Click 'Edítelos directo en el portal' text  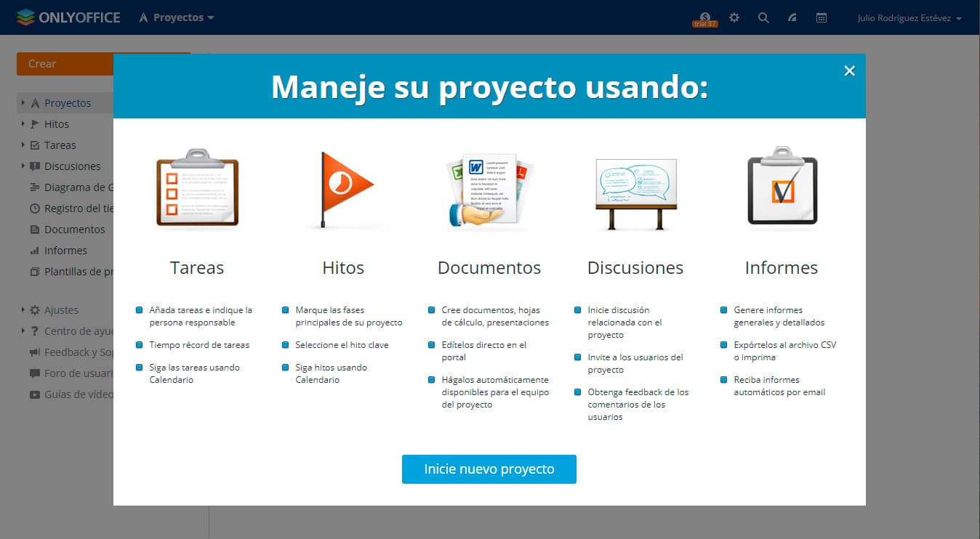click(483, 351)
